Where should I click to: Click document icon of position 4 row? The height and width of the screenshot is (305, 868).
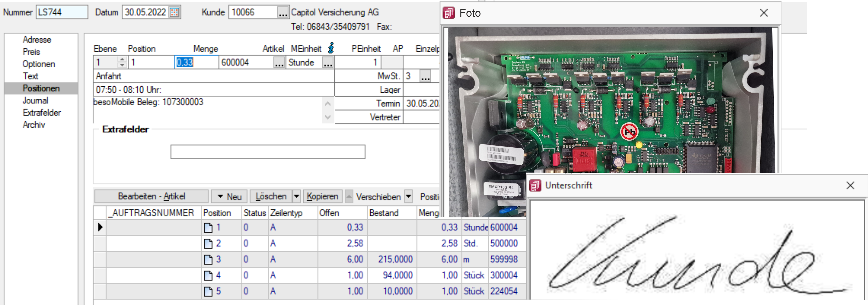(x=208, y=275)
